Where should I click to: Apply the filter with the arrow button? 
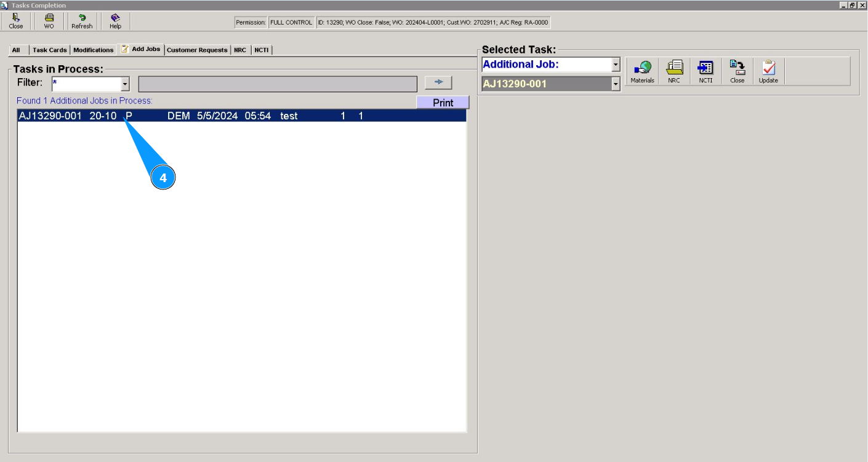coord(438,82)
